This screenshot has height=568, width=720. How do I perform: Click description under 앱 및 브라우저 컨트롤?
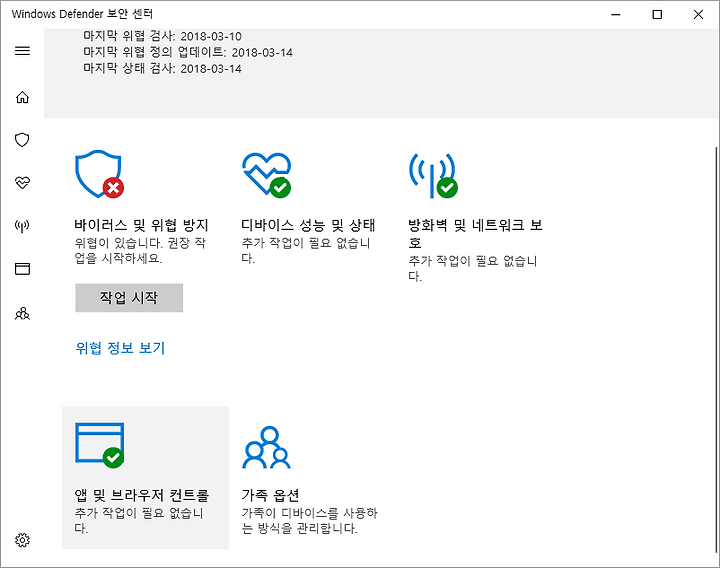(139, 520)
